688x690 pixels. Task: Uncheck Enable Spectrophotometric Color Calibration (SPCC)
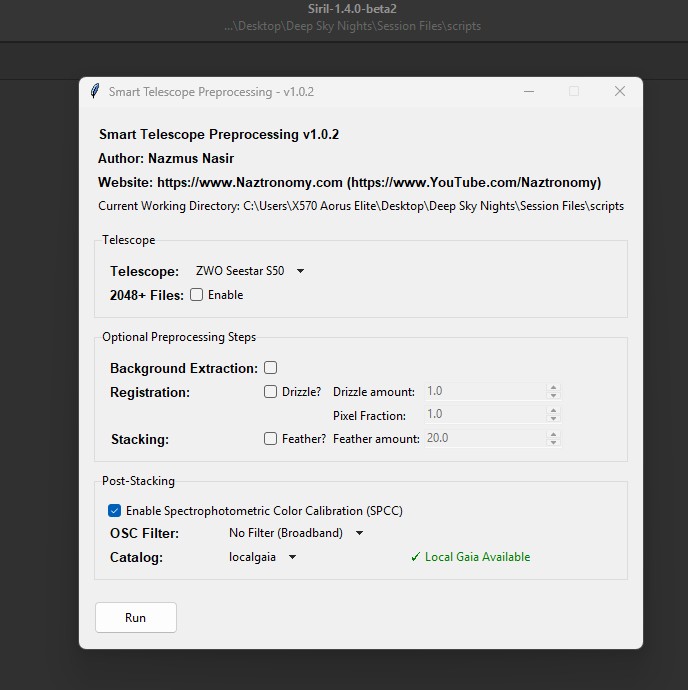pyautogui.click(x=114, y=510)
